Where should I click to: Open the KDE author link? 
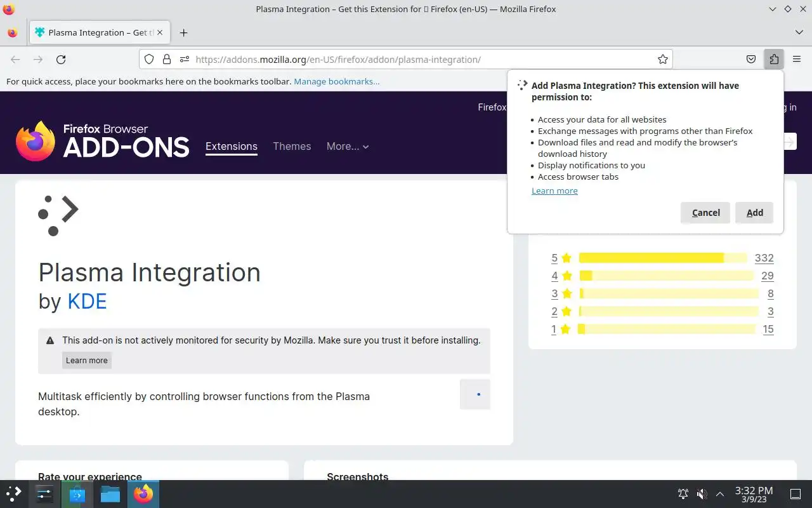click(87, 300)
